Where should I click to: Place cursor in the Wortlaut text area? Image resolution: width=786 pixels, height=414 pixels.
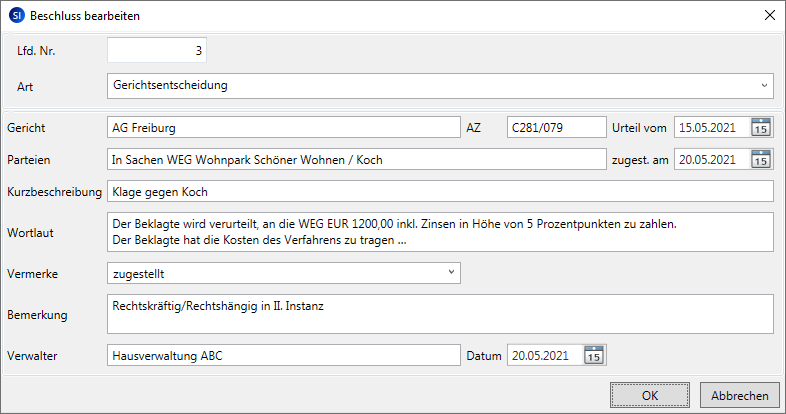pyautogui.click(x=439, y=232)
